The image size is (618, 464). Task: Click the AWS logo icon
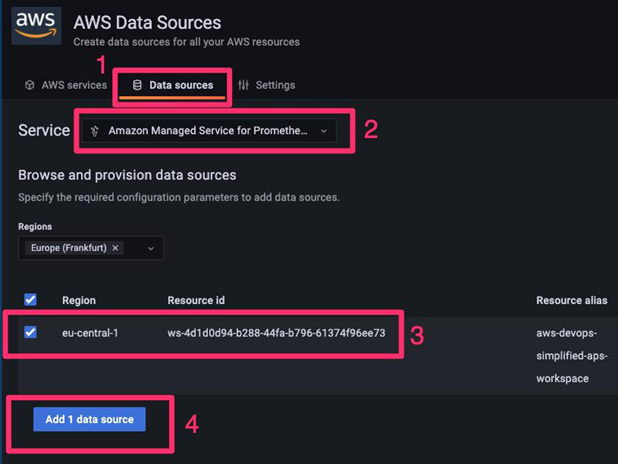click(x=36, y=26)
